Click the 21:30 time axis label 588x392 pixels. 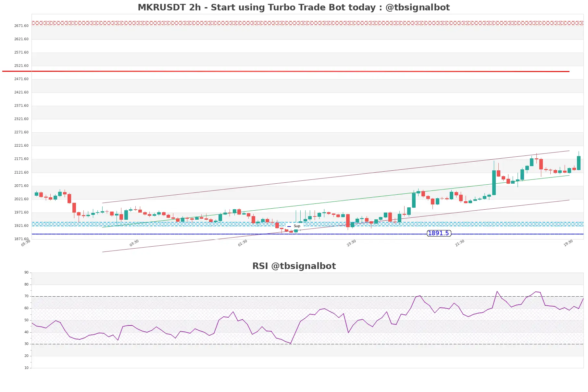tap(460, 243)
